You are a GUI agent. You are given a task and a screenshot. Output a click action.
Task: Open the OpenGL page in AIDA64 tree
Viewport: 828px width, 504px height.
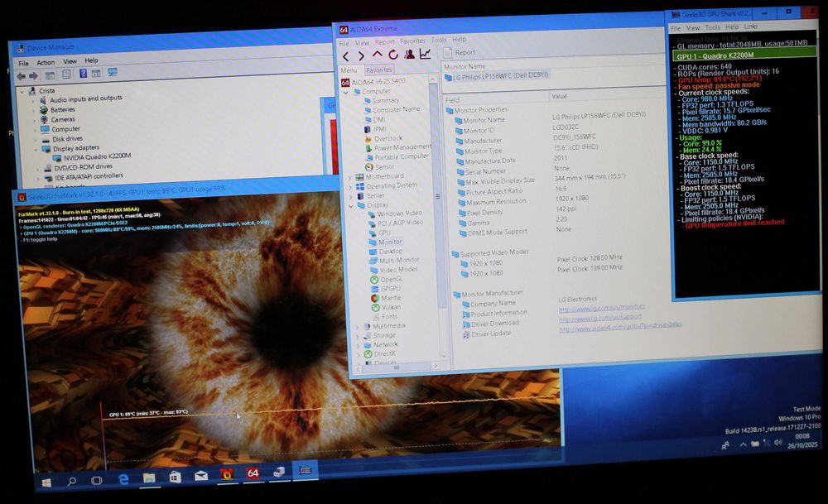point(387,279)
